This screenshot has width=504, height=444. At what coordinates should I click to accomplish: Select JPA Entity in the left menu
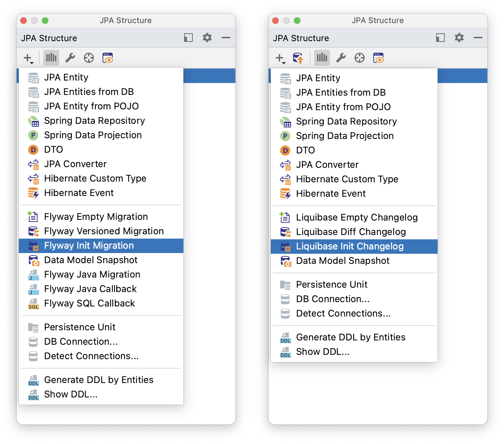click(101, 78)
